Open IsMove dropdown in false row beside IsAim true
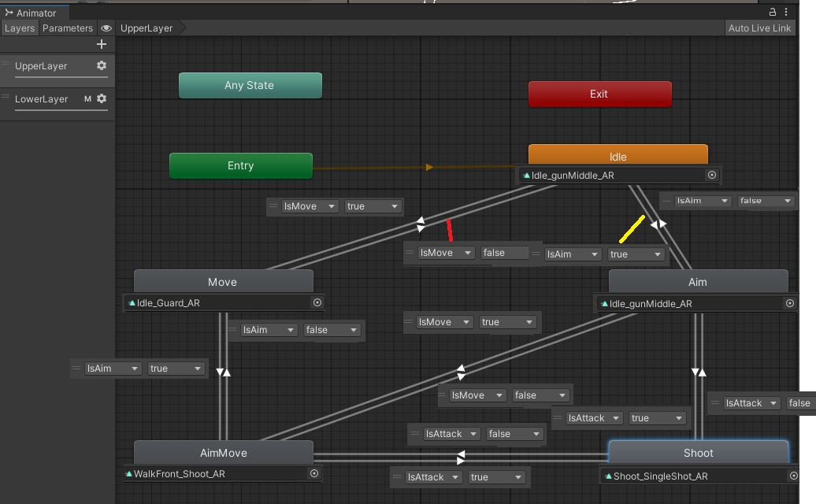The image size is (816, 504). click(446, 253)
